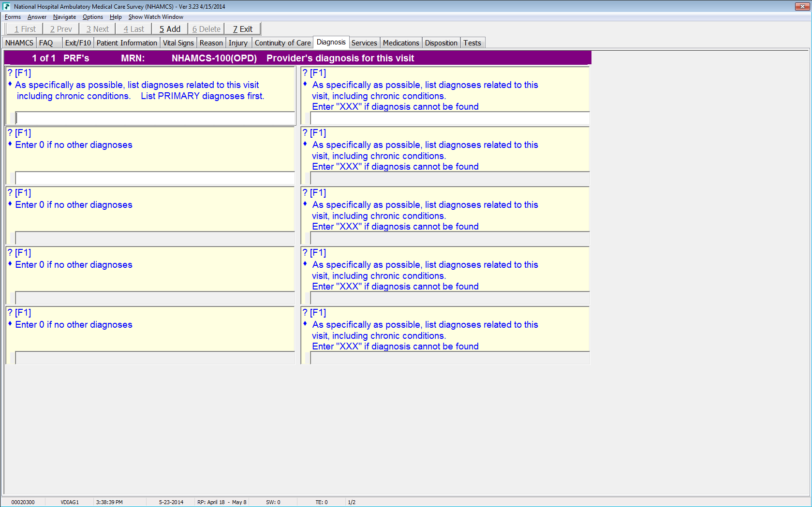Go to the Prev record
Image resolution: width=812 pixels, height=507 pixels.
[61, 29]
